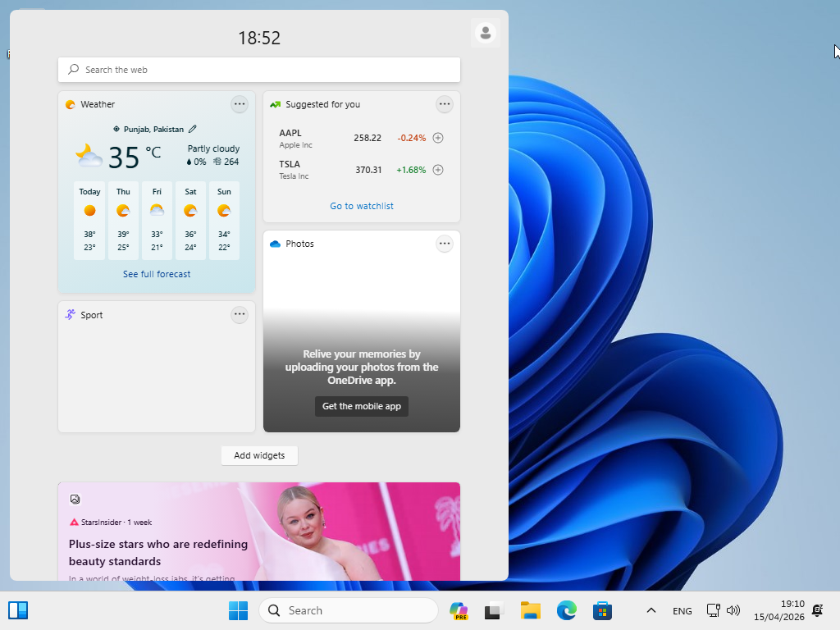The width and height of the screenshot is (840, 630).
Task: Click the 18:52 time at top
Action: pos(259,38)
